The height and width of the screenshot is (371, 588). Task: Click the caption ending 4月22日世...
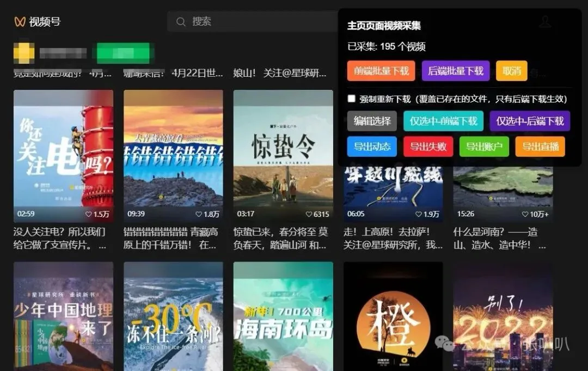pyautogui.click(x=173, y=73)
